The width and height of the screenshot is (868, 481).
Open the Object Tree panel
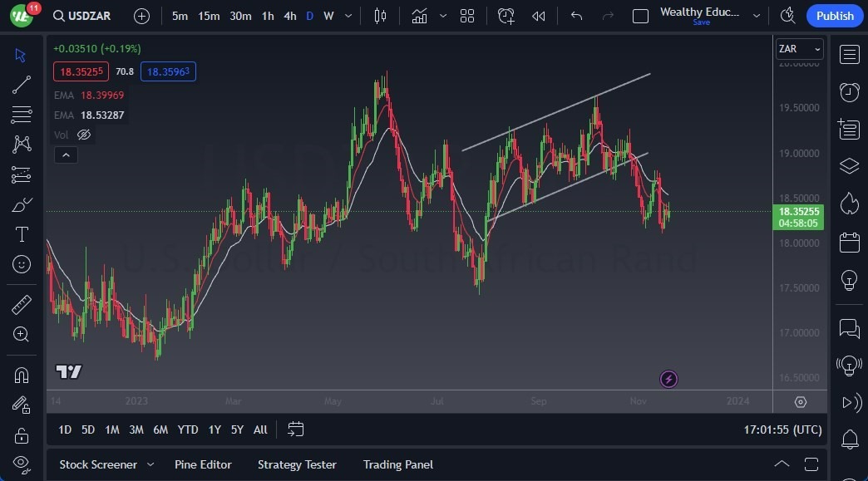(x=849, y=165)
